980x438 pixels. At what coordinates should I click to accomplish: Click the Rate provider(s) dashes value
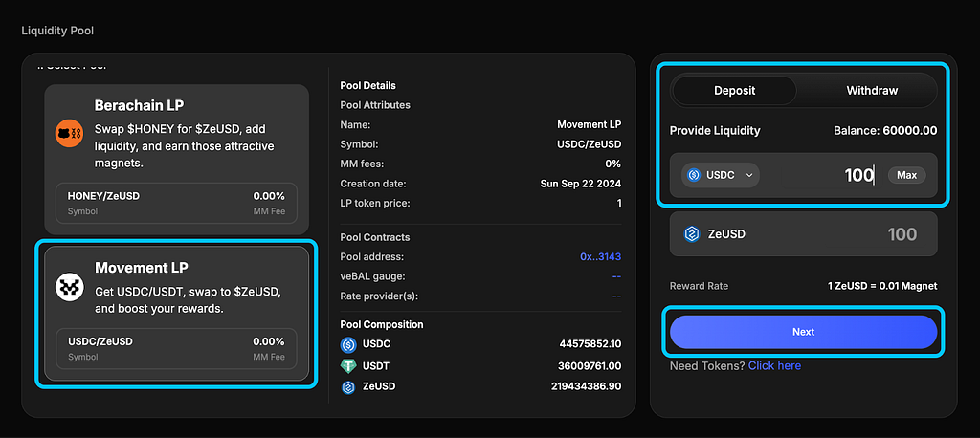pyautogui.click(x=616, y=296)
